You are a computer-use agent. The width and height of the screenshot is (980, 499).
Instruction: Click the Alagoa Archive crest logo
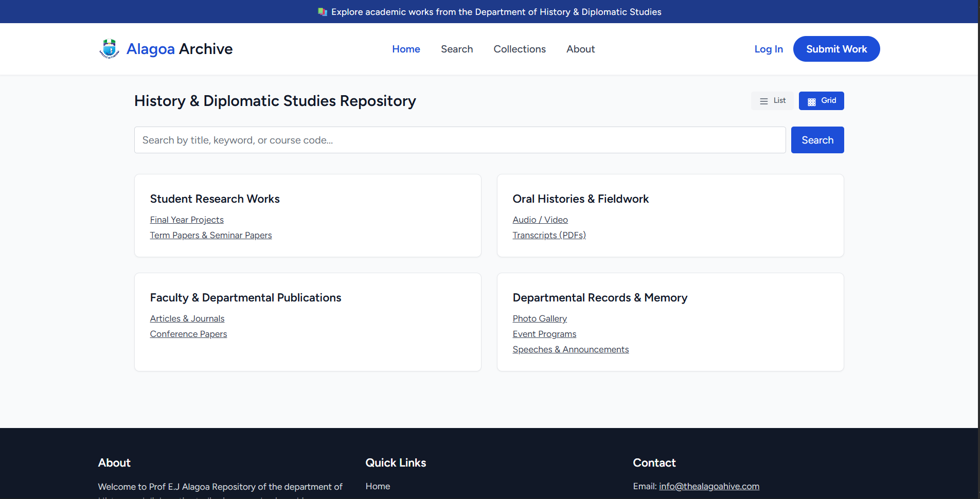[109, 49]
